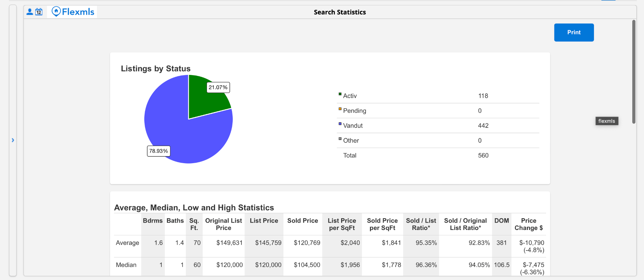Click the median sold price $104,500
The height and width of the screenshot is (280, 644).
coord(307,265)
